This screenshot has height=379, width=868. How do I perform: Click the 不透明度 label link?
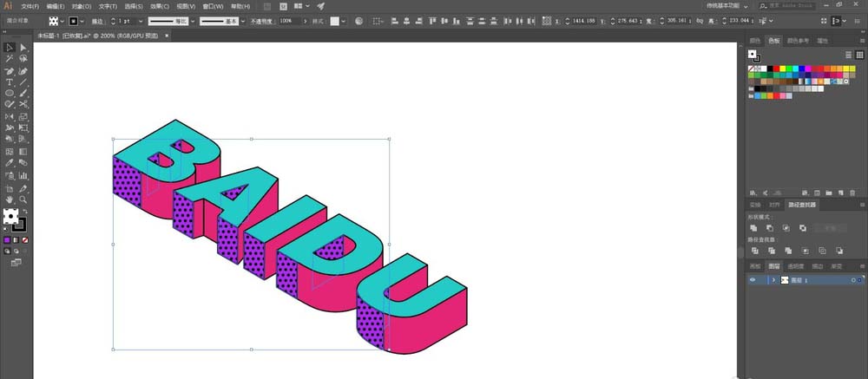(263, 21)
